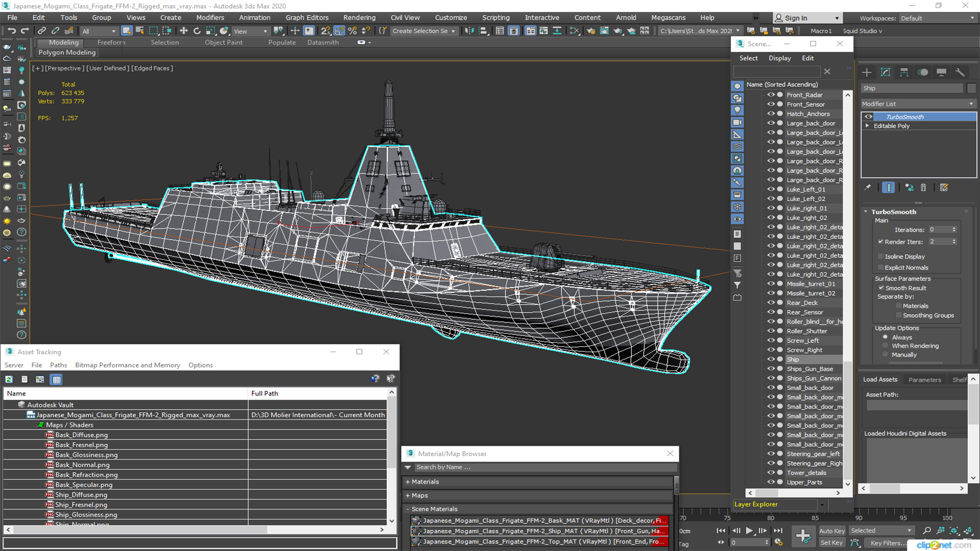
Task: Switch to the Modify command panel tab
Action: click(x=886, y=72)
